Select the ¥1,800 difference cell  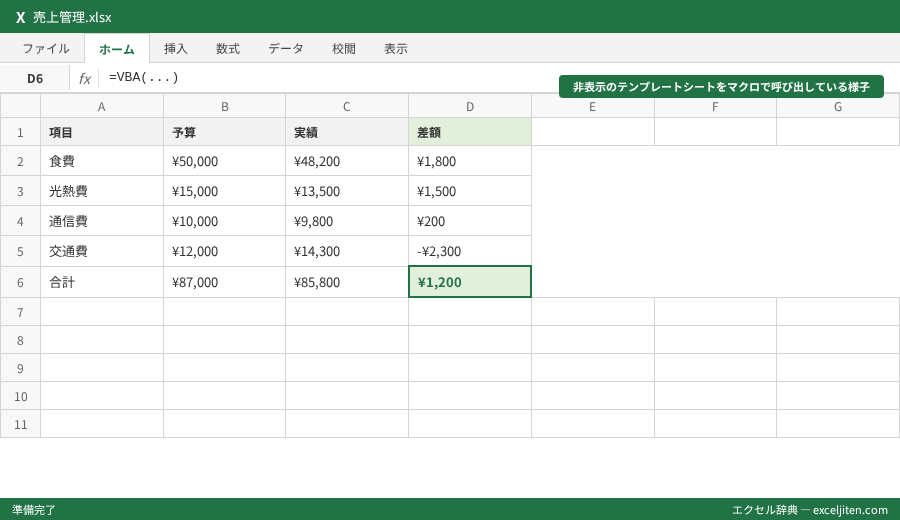click(470, 161)
